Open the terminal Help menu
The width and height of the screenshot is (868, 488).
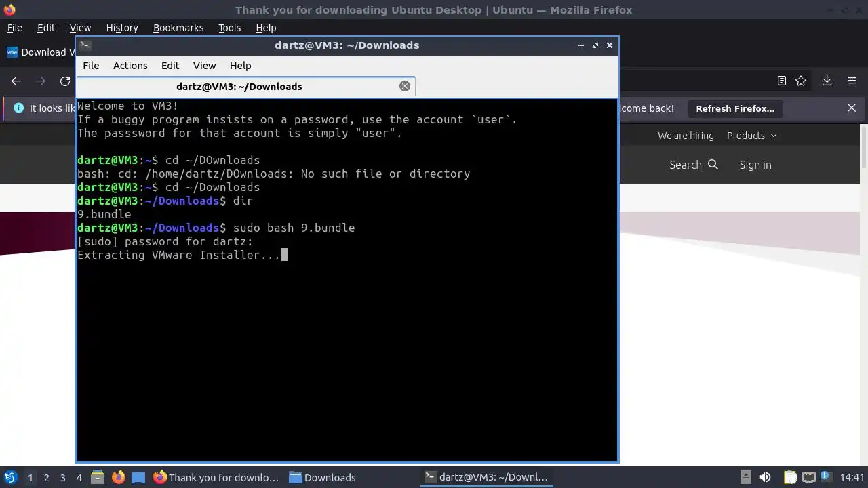tap(241, 66)
